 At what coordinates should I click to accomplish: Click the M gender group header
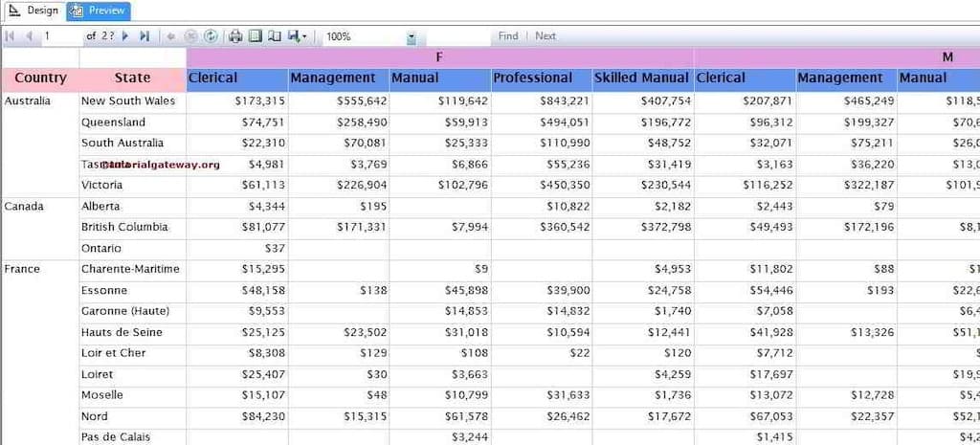[x=836, y=56]
